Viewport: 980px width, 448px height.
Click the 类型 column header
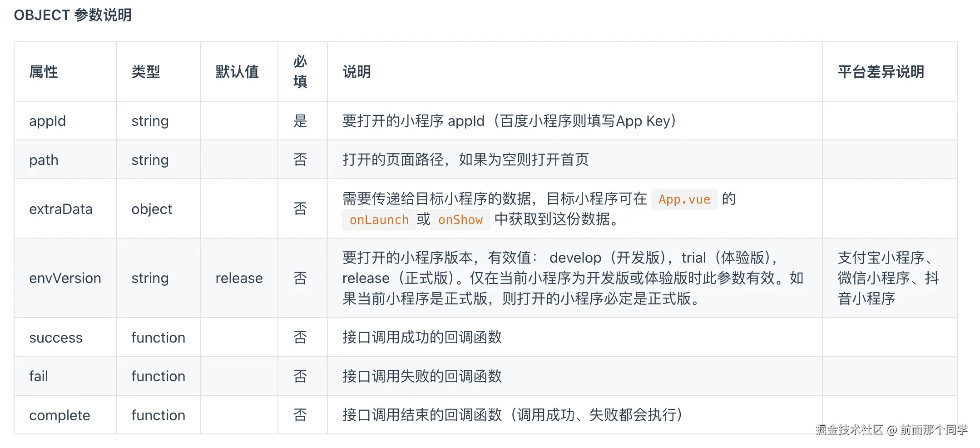pos(146,72)
